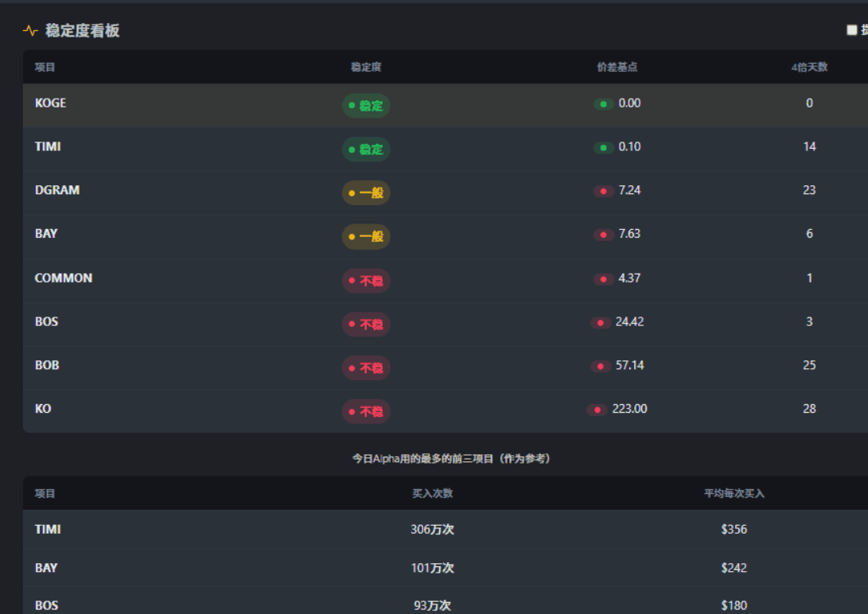868x614 pixels.
Task: Click the green spread indicator for TIMI
Action: [603, 147]
